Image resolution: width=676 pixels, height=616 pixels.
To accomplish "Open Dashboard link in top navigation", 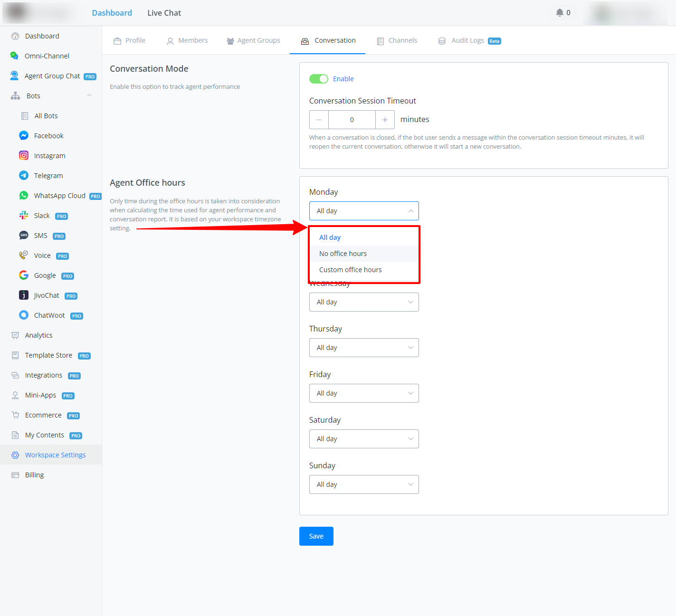I will [112, 13].
